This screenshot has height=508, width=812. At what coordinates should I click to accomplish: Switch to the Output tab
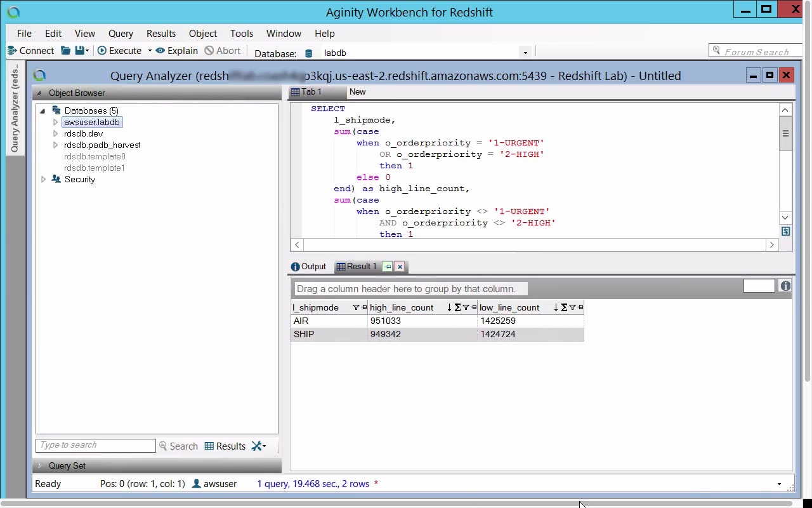(308, 267)
